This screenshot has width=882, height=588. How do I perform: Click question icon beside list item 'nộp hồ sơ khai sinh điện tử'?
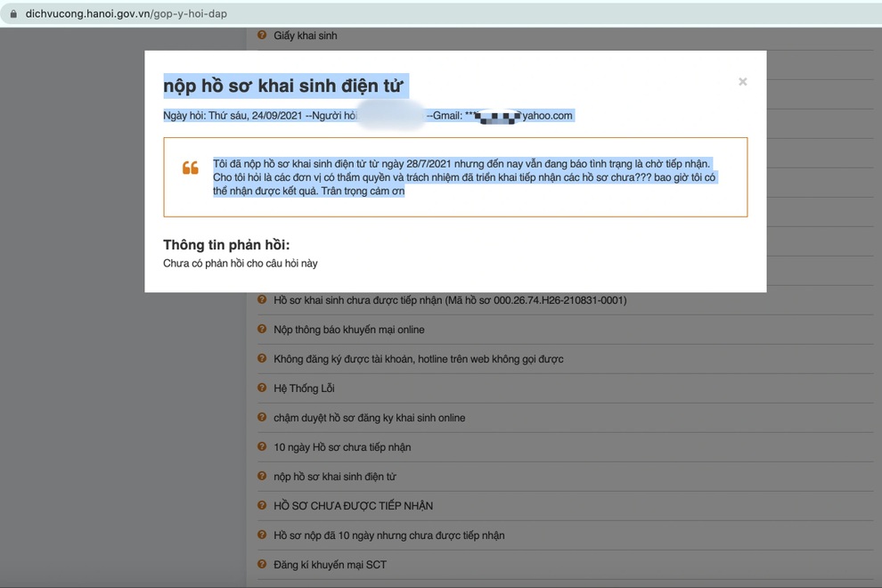pos(262,476)
